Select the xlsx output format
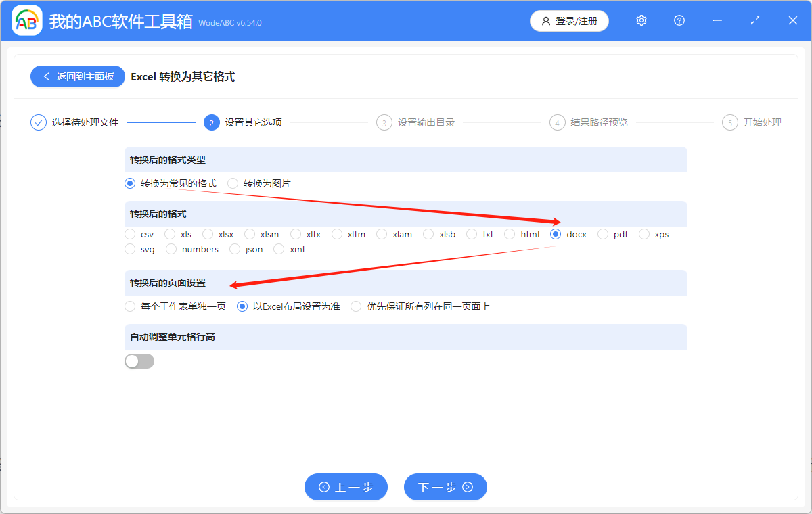Image resolution: width=812 pixels, height=514 pixels. pyautogui.click(x=207, y=233)
